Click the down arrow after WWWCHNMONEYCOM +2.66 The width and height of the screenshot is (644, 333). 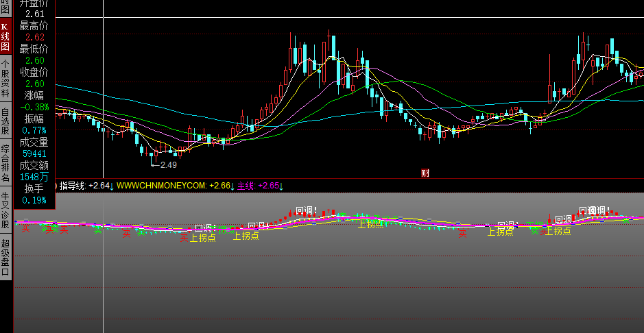[232, 186]
